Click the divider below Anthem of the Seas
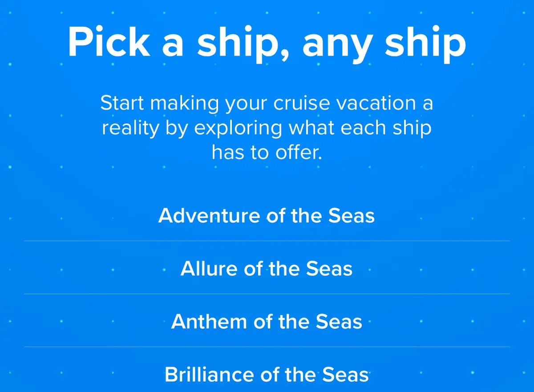Viewport: 534px width, 392px height. (267, 347)
